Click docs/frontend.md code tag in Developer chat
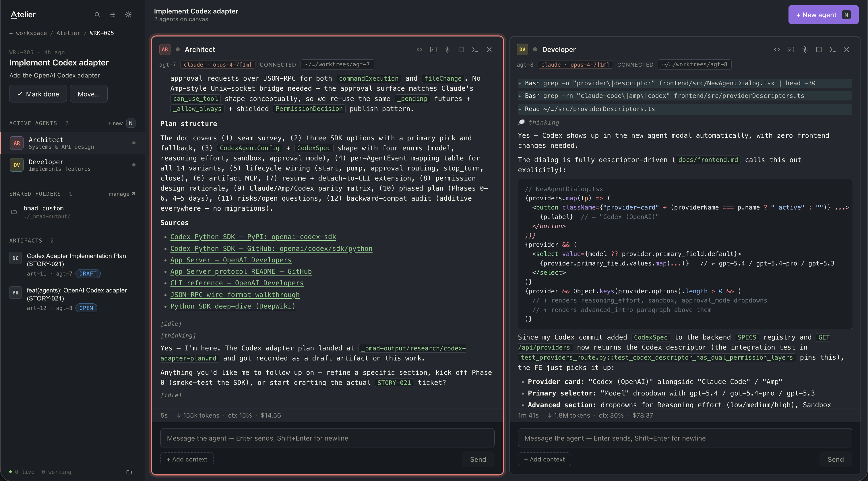 (x=708, y=160)
